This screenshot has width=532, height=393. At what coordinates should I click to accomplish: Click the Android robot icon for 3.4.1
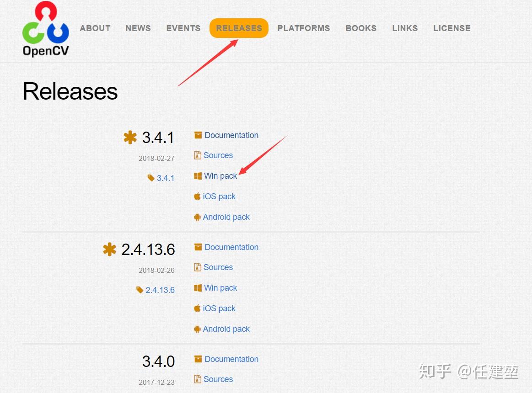tap(197, 217)
